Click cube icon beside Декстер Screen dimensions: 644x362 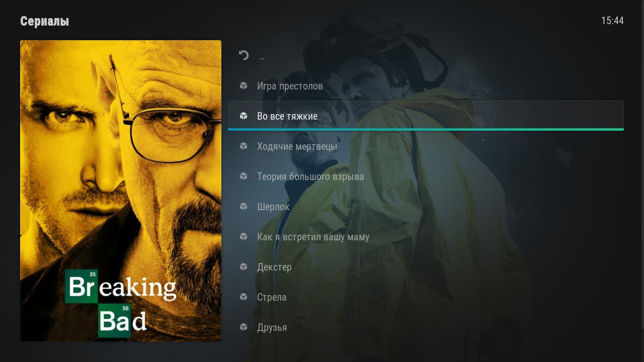(x=244, y=267)
